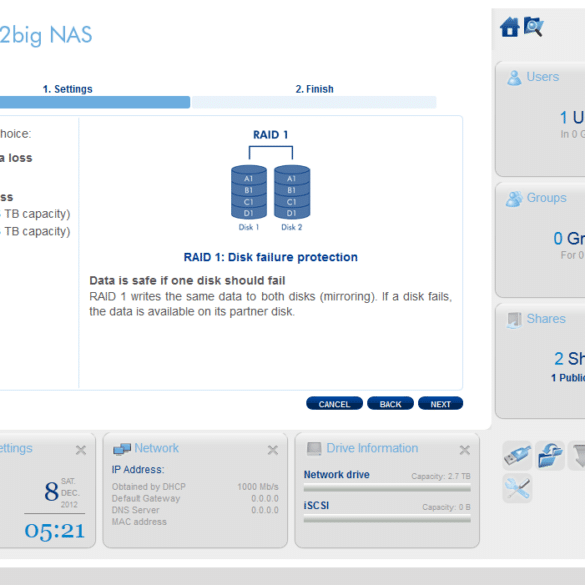Go to the dashboard home icon
This screenshot has height=585, width=585.
(x=510, y=27)
